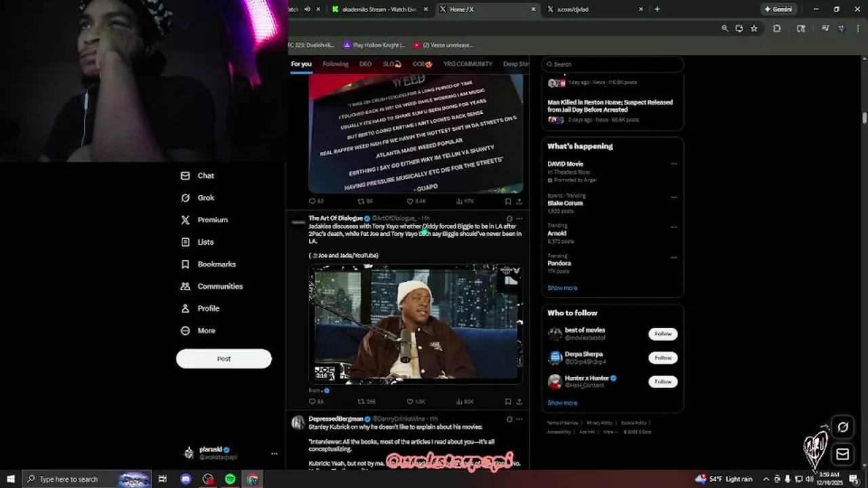Open The Art Of Dialogue profile name
The width and height of the screenshot is (868, 488).
pos(335,218)
